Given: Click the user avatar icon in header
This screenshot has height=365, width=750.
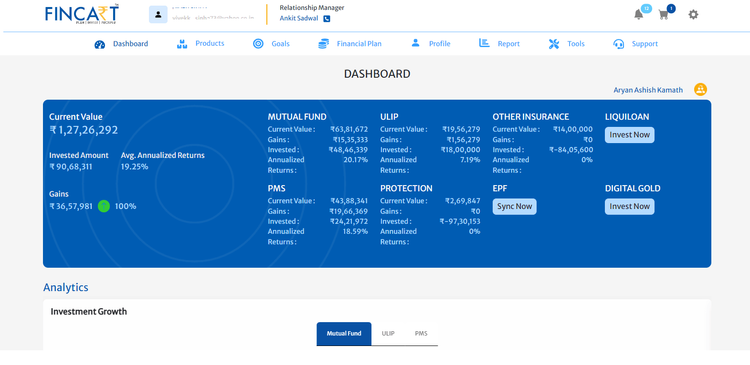Looking at the screenshot, I should (158, 14).
